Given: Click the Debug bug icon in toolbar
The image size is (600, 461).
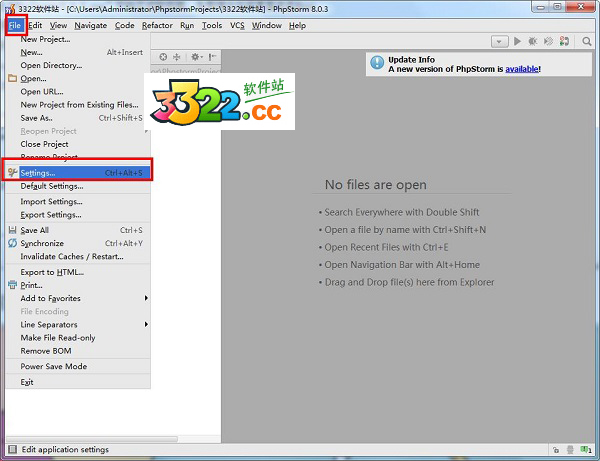Looking at the screenshot, I should (x=533, y=41).
